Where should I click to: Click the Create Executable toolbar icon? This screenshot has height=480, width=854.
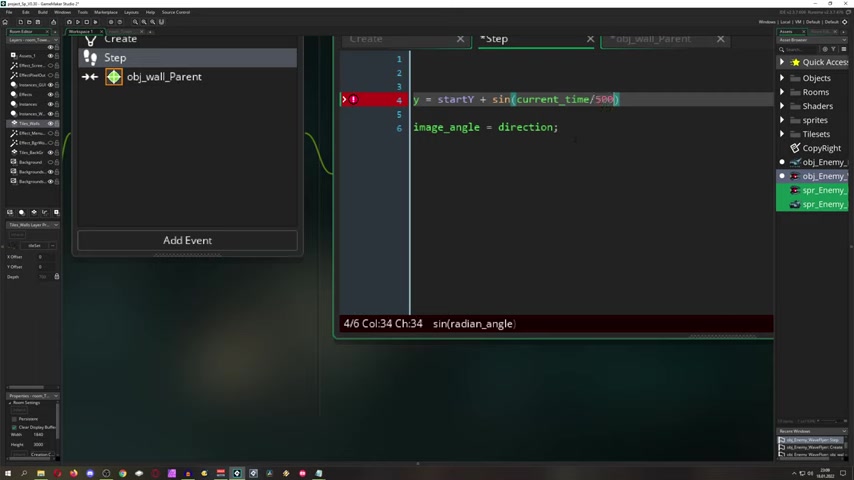pos(53,22)
